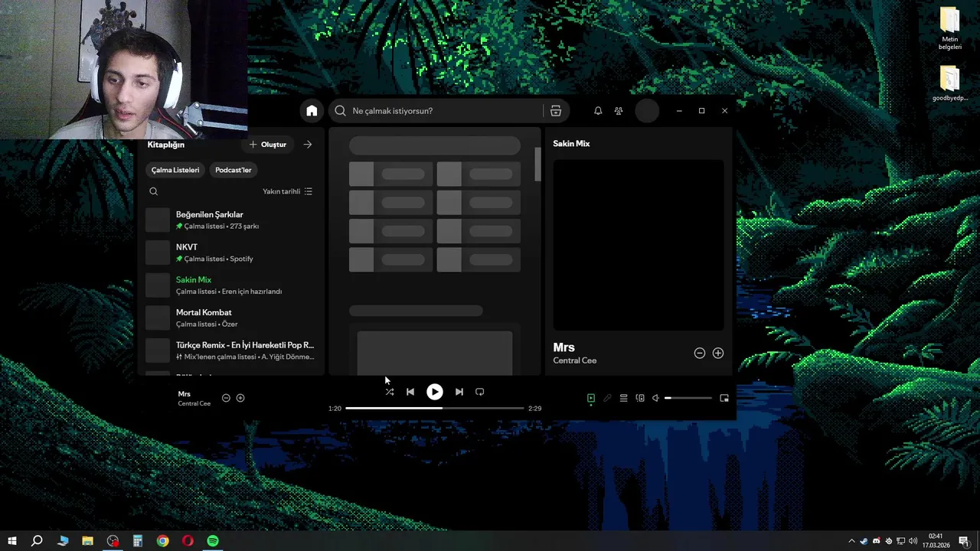Viewport: 980px width, 551px height.
Task: Click minus icon in bottom player bar
Action: point(226,398)
